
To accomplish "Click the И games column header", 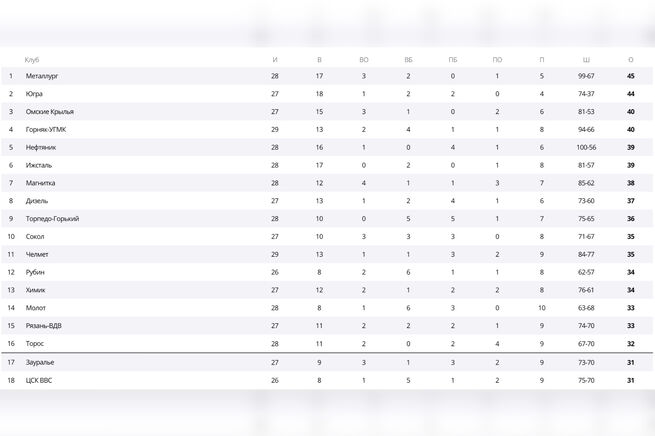I will (275, 59).
